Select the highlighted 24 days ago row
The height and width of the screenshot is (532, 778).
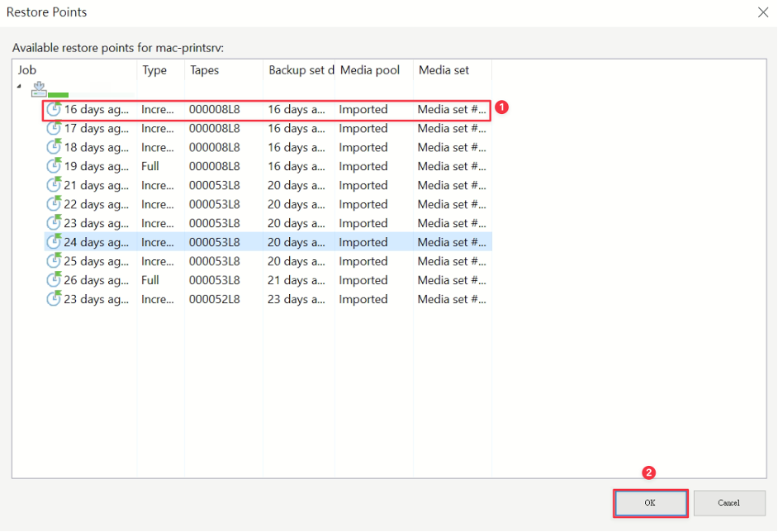tap(268, 242)
